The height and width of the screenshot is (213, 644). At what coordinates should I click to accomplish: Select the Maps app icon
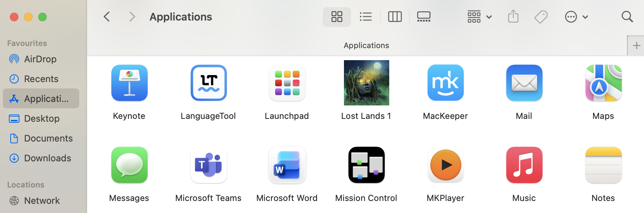pos(604,83)
